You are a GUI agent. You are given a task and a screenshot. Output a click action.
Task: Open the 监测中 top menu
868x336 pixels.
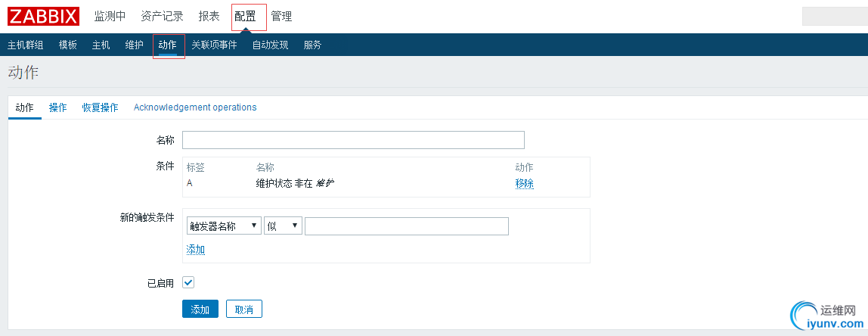click(x=110, y=16)
